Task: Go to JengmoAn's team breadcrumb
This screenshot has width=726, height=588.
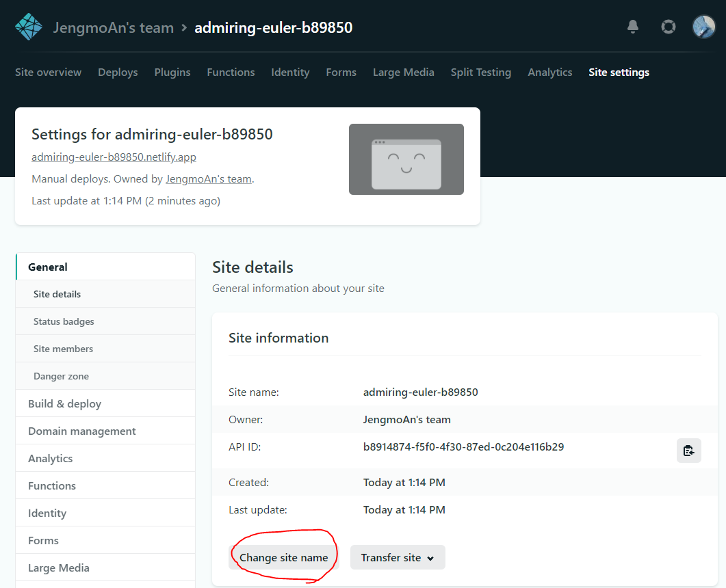Action: point(113,28)
